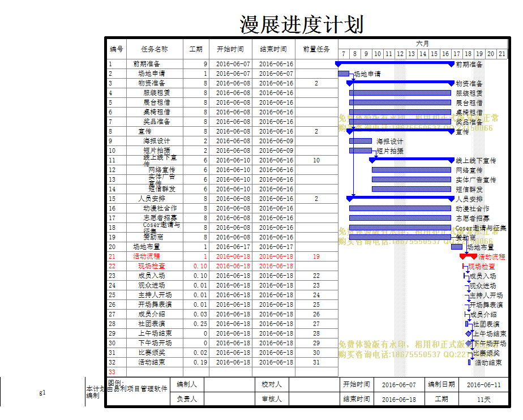Select "主持人开场" in the task name column

(x=155, y=295)
